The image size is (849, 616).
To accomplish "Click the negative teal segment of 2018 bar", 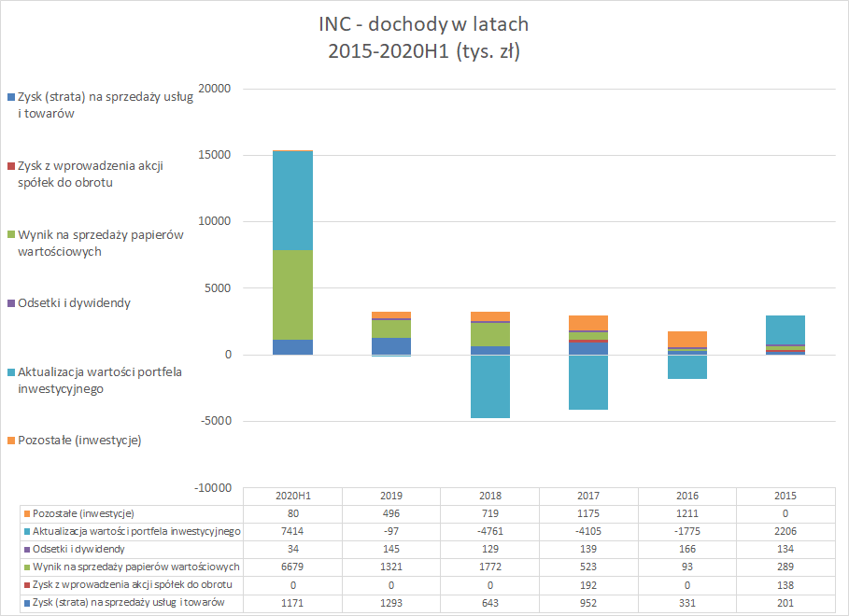I will pyautogui.click(x=490, y=386).
